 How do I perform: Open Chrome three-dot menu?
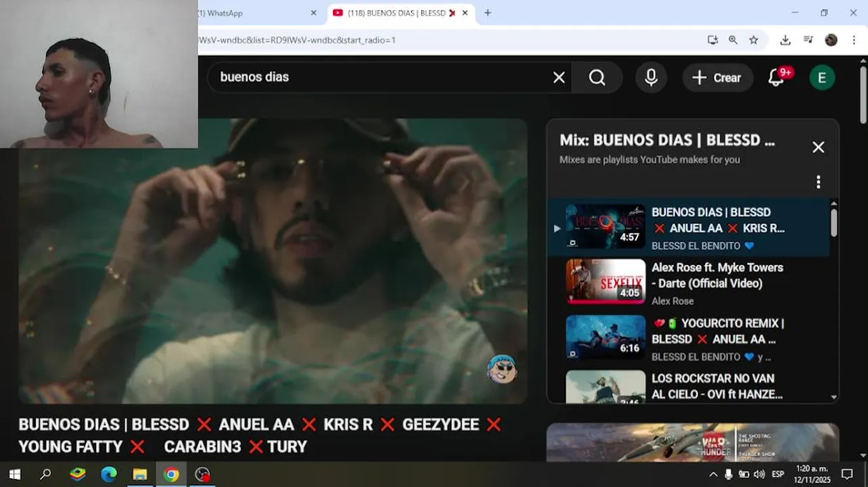coord(854,40)
